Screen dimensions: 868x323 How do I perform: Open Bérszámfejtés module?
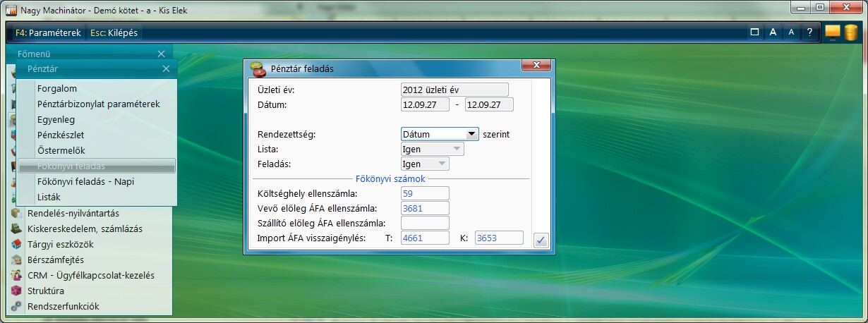(x=55, y=260)
